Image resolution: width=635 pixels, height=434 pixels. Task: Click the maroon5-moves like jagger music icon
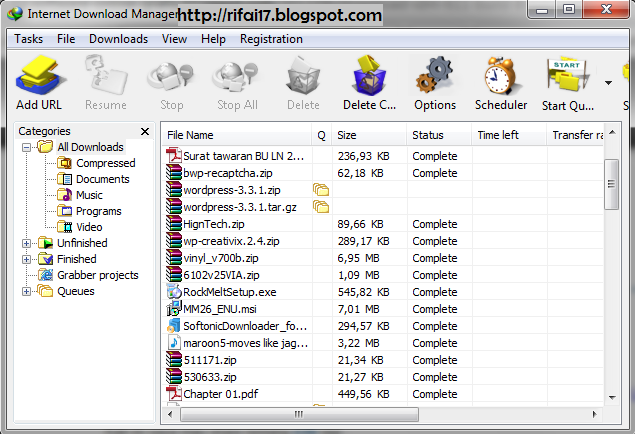[174, 343]
